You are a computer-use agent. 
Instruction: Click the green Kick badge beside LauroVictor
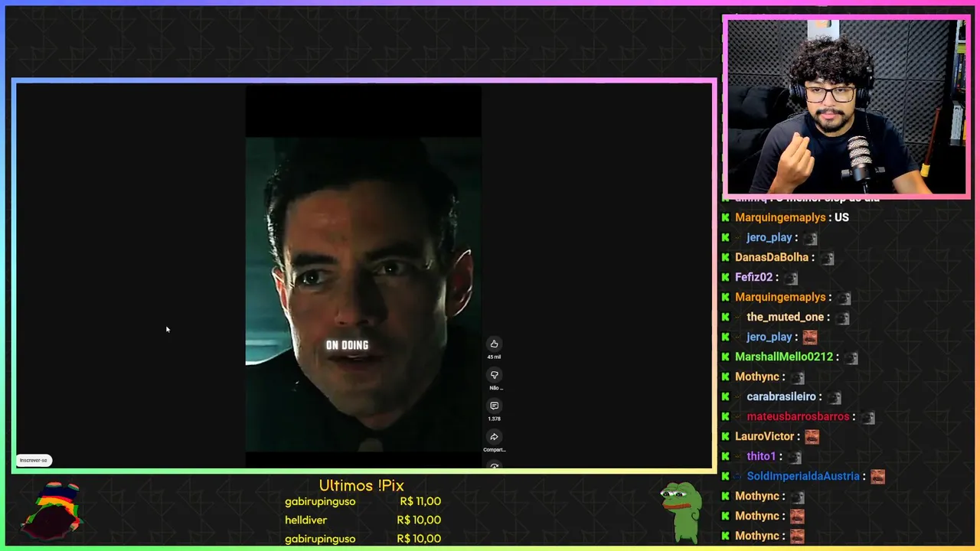pos(726,436)
